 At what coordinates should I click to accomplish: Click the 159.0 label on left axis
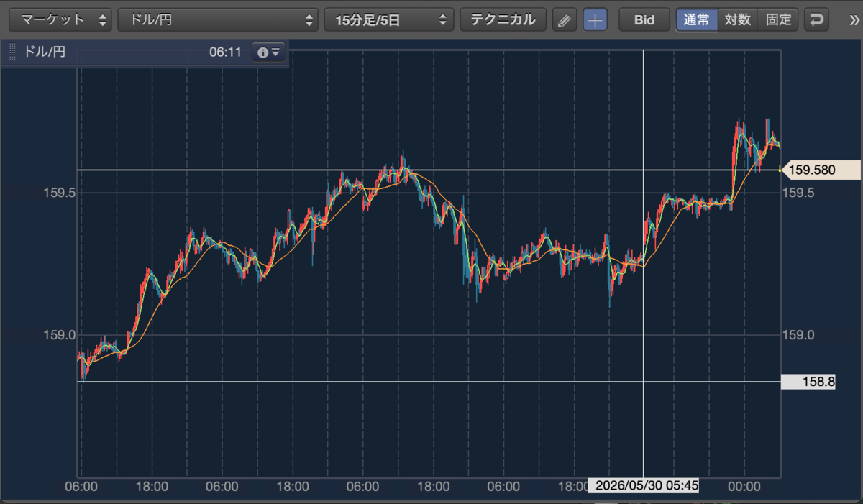tap(59, 335)
